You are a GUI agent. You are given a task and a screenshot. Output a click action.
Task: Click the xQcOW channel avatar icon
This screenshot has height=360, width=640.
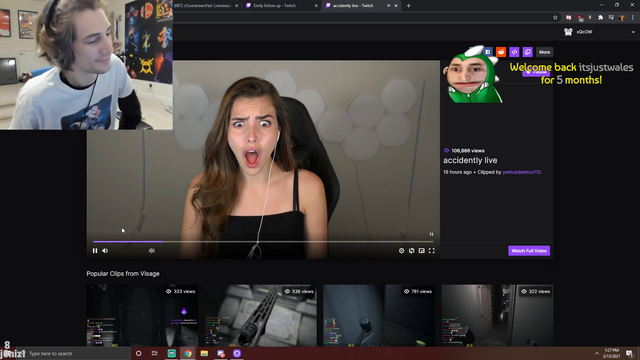pos(568,32)
